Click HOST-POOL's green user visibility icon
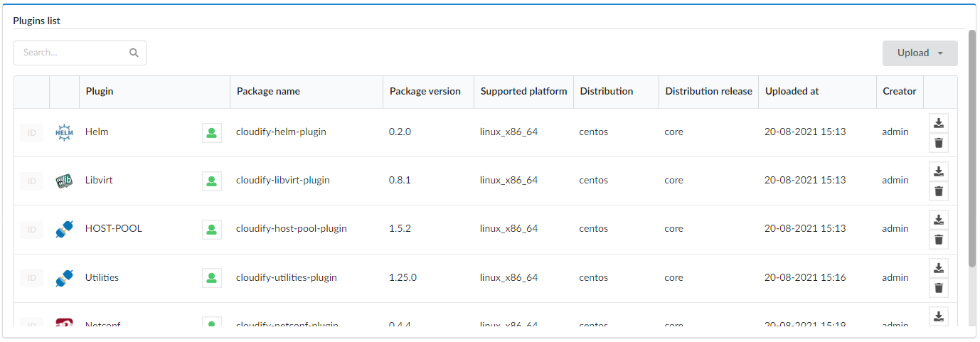Image resolution: width=980 pixels, height=342 pixels. click(212, 229)
